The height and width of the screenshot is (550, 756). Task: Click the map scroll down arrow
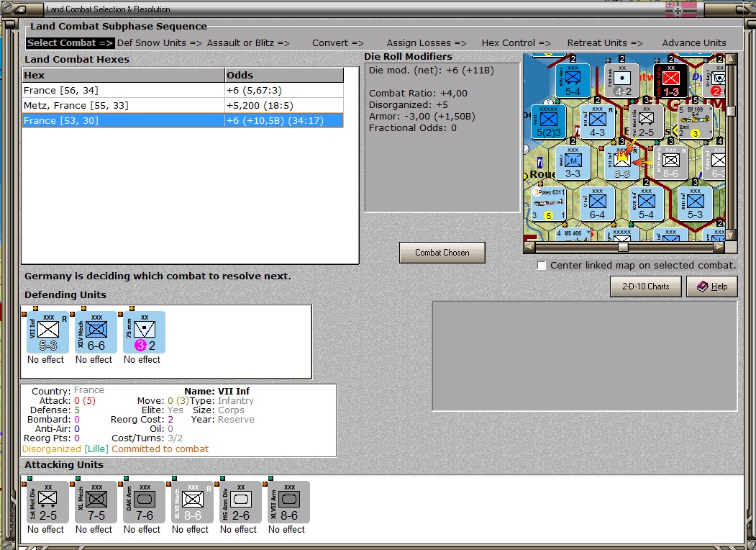[x=731, y=235]
